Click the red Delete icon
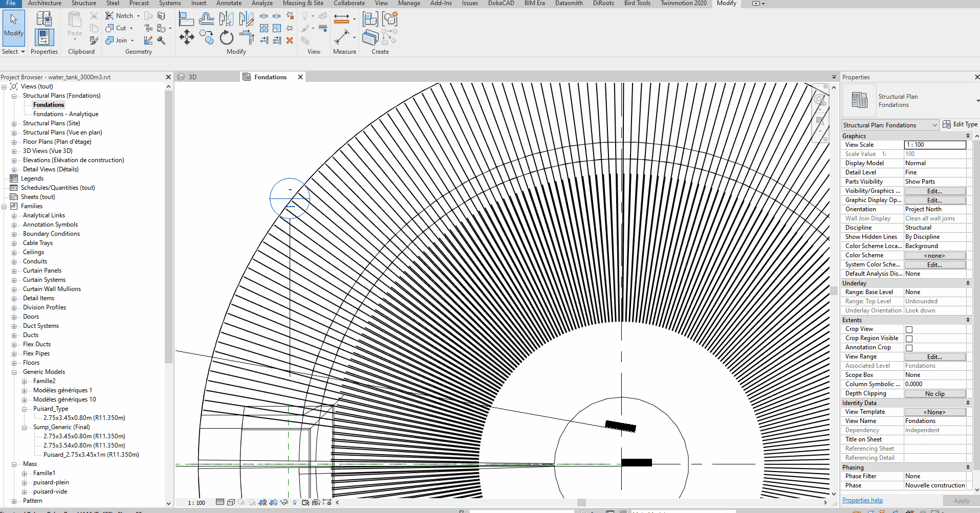 click(x=290, y=40)
